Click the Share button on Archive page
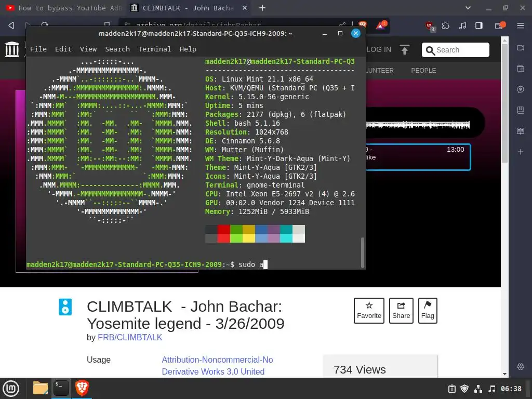Viewport: 532px width, 399px height. [401, 311]
